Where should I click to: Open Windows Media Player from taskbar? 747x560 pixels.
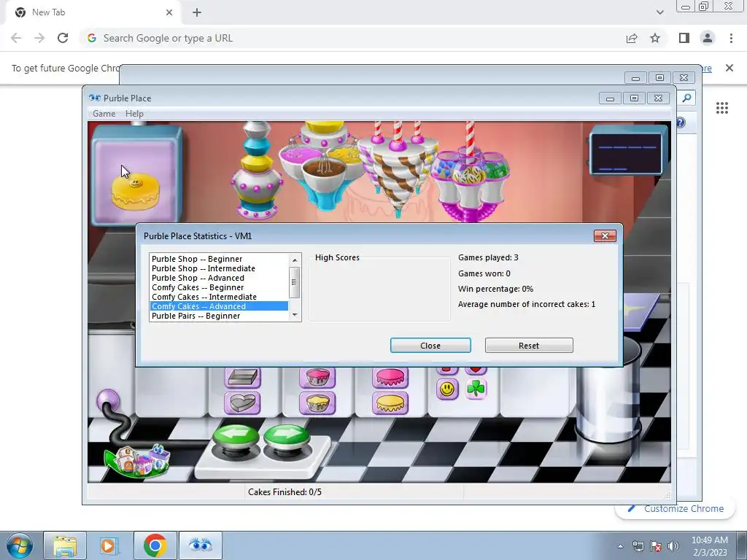click(x=109, y=545)
